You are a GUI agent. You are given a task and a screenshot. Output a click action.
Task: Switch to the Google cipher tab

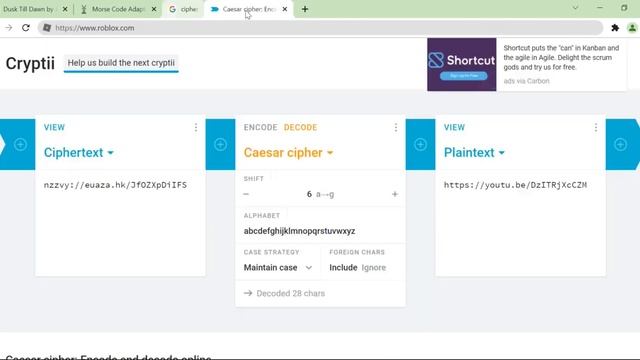[x=183, y=9]
